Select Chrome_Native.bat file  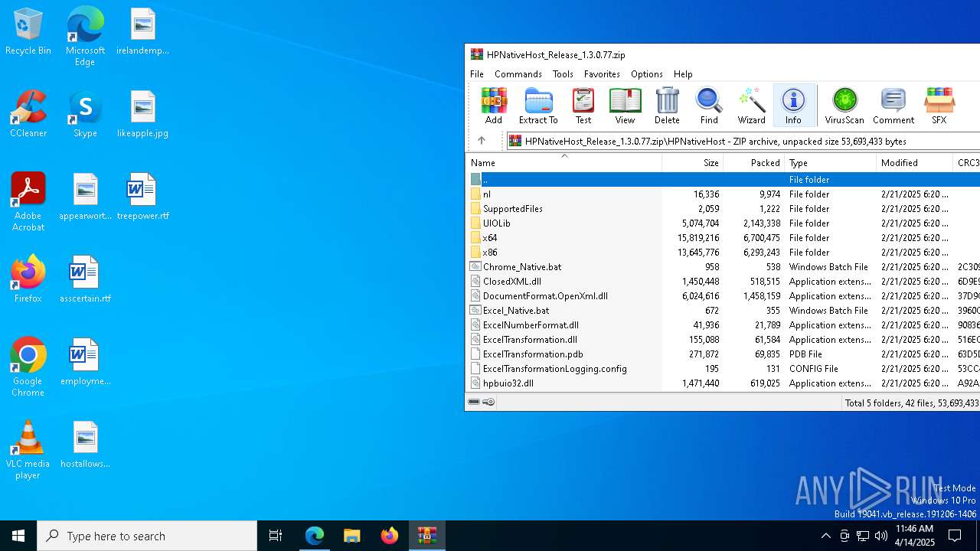point(723,266)
